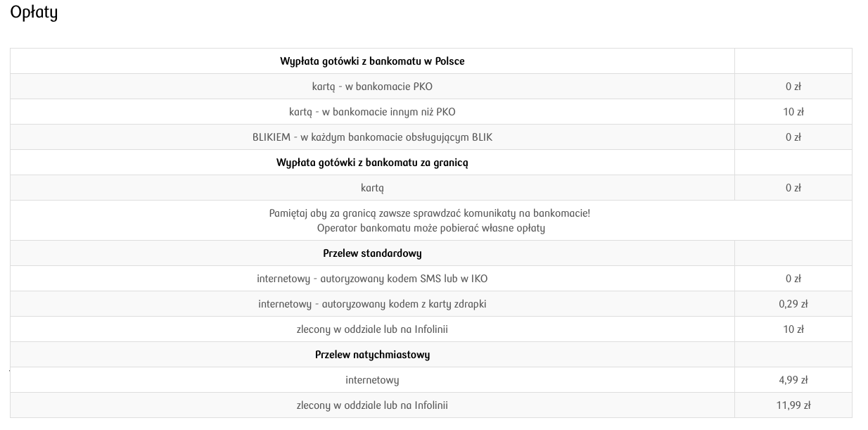Click "Operator bankomatu może pobierać własne opłaty" text
The height and width of the screenshot is (430, 868).
[430, 228]
